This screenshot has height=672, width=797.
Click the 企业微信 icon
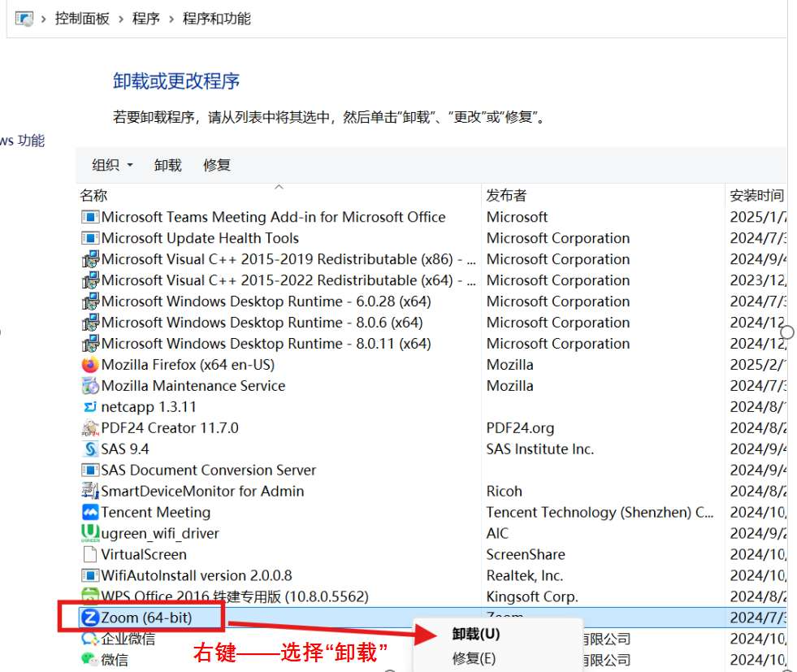click(90, 639)
